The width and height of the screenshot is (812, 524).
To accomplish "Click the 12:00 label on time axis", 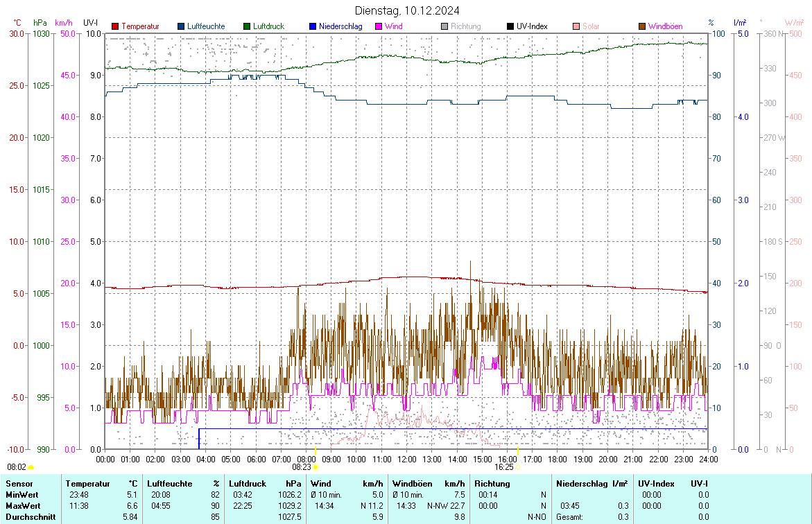I will pyautogui.click(x=406, y=459).
